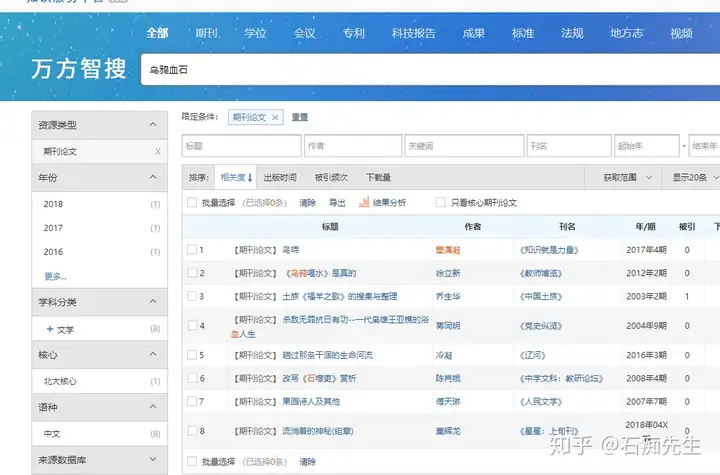
Task: Open journal 《人民文学》
Action: click(x=541, y=401)
